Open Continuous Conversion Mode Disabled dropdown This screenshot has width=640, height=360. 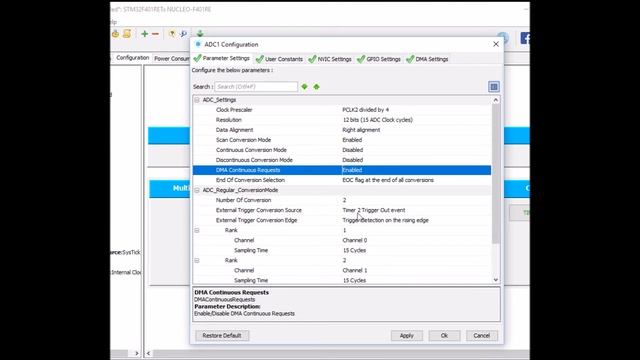(353, 150)
